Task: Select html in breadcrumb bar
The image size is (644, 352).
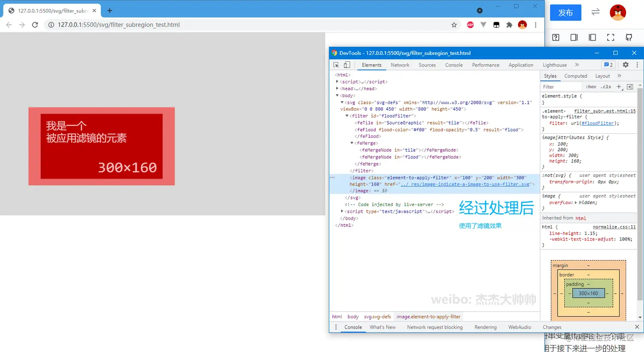Action: [x=337, y=317]
